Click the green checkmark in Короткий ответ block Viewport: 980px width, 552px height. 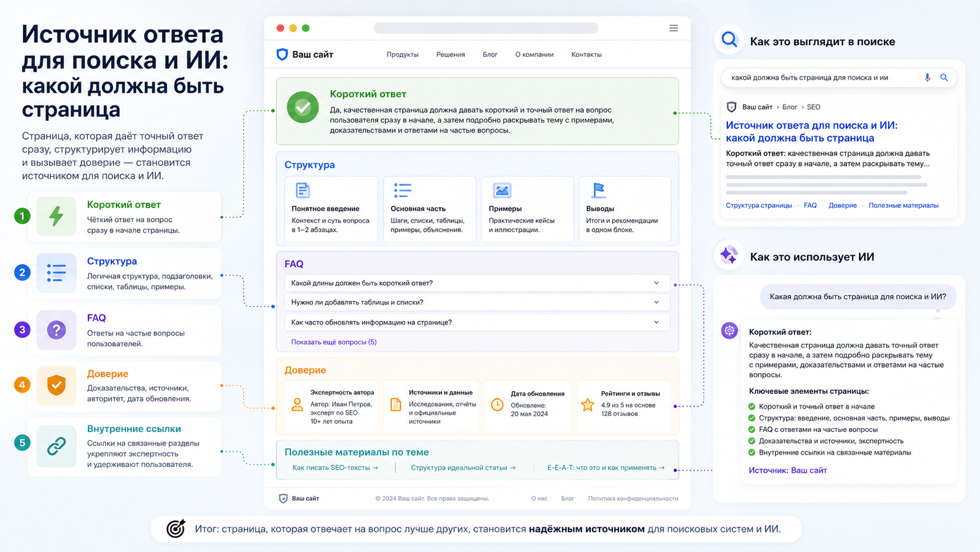point(302,107)
